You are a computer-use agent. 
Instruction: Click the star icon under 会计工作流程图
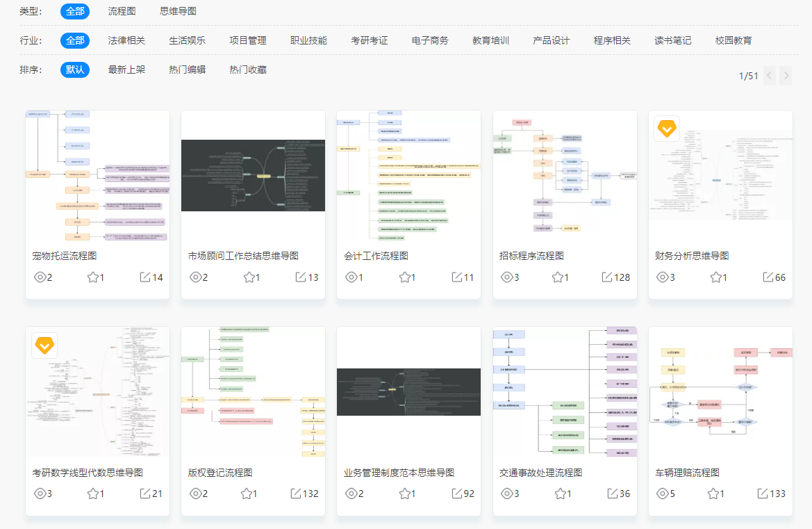coord(404,277)
